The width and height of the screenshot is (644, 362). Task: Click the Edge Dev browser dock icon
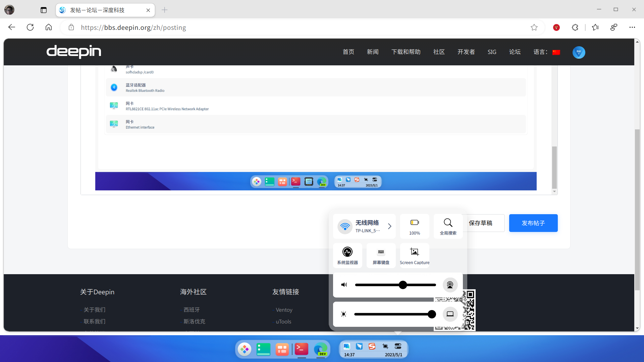[x=321, y=349]
